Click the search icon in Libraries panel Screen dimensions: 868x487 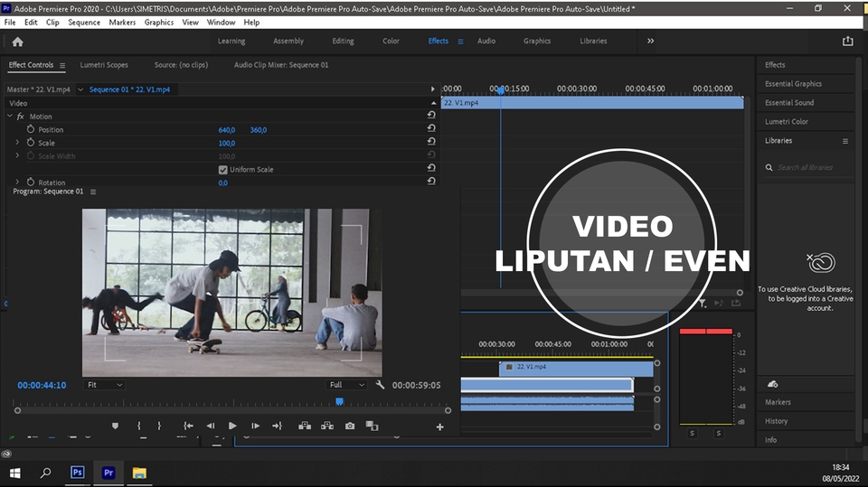[x=769, y=167]
